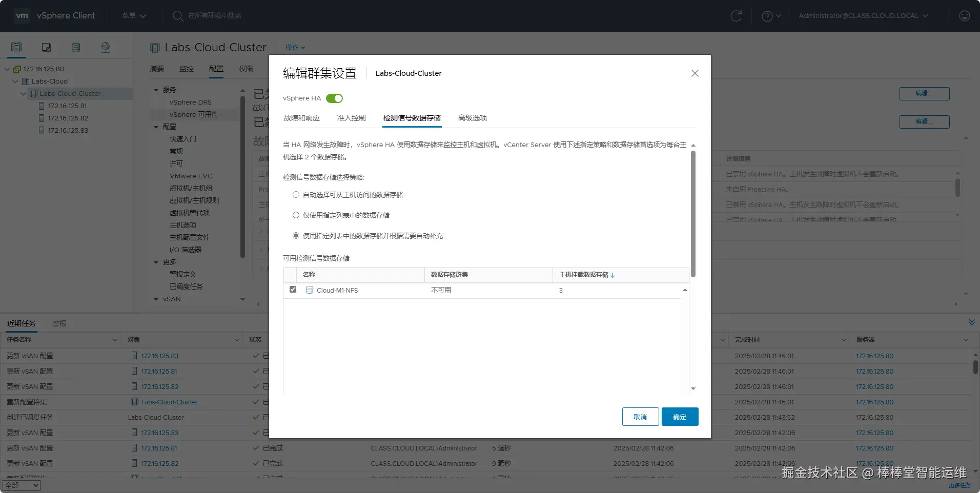This screenshot has height=493, width=980.
Task: Open the 监控 tab of the cluster
Action: 187,69
